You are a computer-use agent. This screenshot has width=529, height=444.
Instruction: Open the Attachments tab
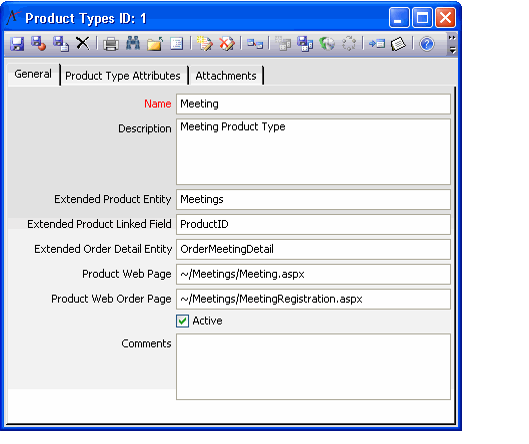(x=226, y=76)
